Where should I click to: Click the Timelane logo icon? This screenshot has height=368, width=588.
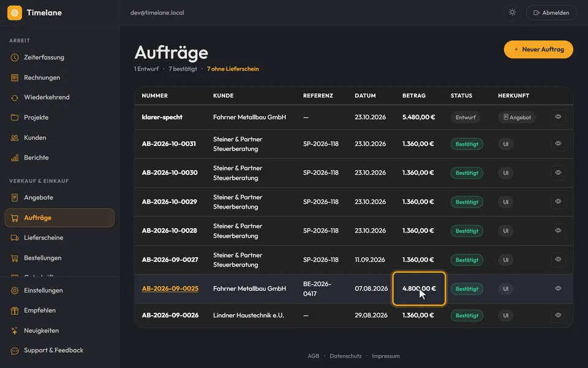coord(15,13)
